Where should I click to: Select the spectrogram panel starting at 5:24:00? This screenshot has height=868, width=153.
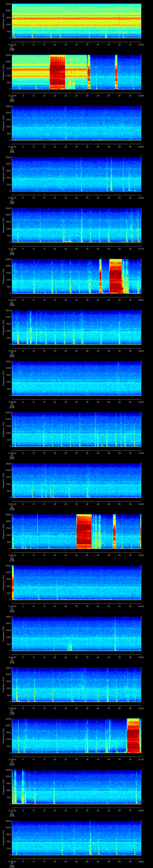[x=77, y=123]
